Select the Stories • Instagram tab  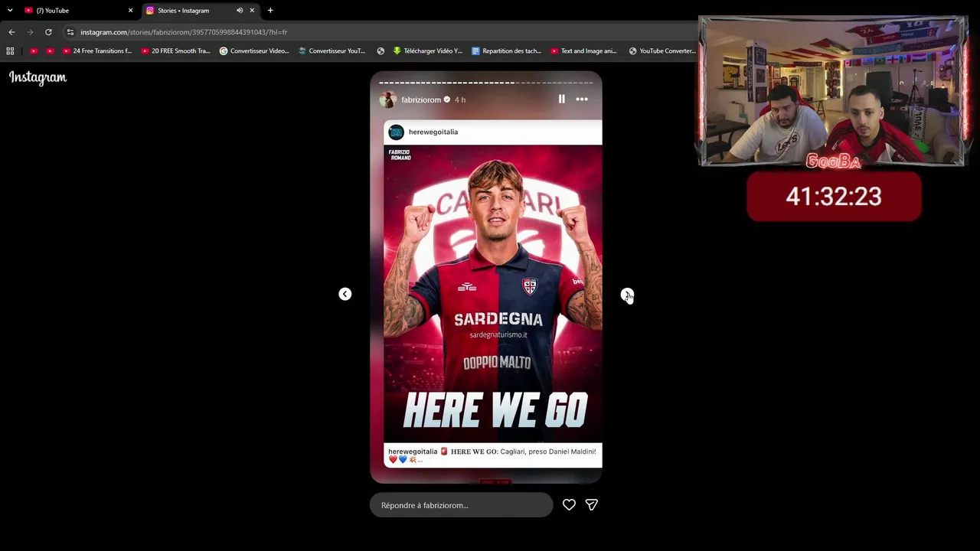(201, 11)
